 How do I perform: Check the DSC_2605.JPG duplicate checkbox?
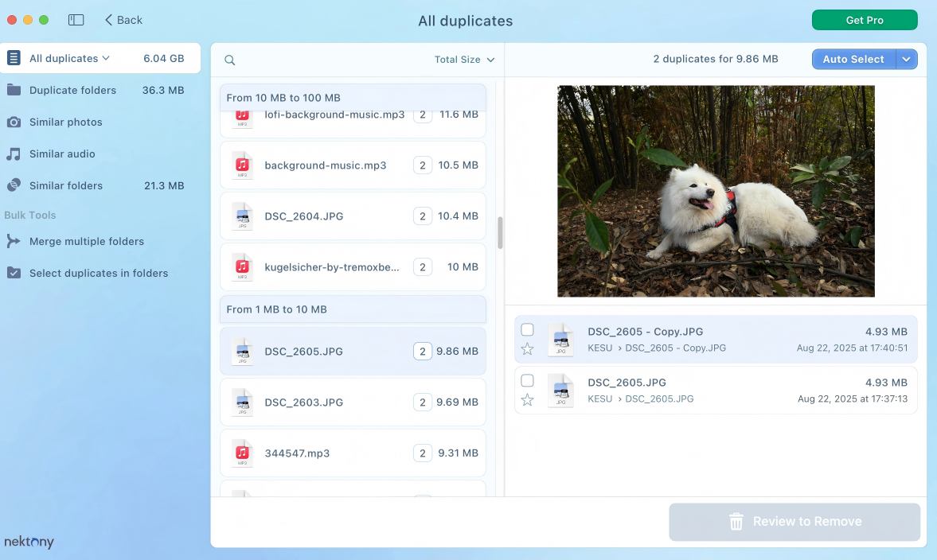[x=527, y=380]
